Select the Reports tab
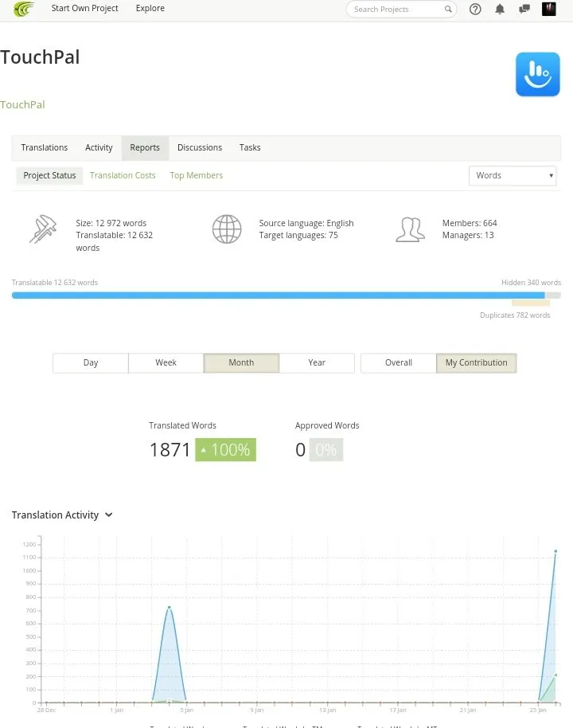Viewport: 573px width, 728px height. (145, 148)
